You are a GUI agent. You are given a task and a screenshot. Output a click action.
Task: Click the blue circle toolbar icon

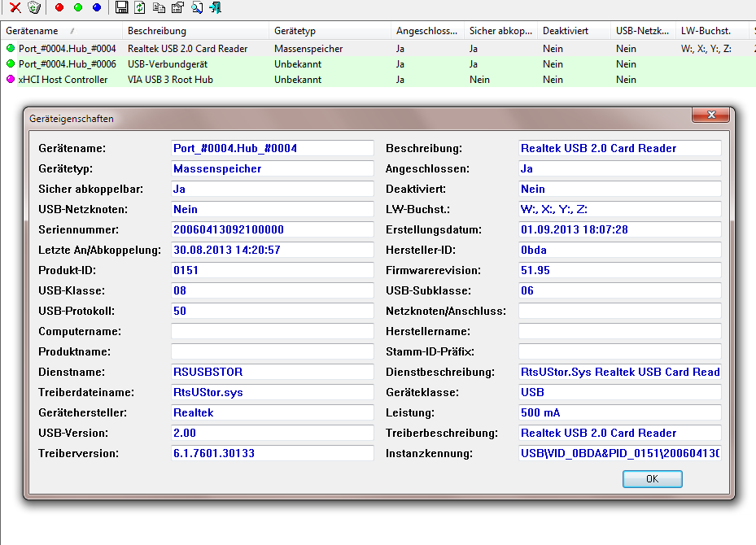coord(97,7)
